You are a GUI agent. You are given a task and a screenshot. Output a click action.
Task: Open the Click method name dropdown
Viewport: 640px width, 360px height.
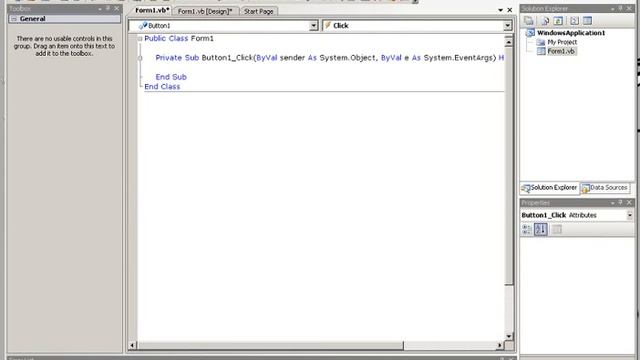pos(507,26)
